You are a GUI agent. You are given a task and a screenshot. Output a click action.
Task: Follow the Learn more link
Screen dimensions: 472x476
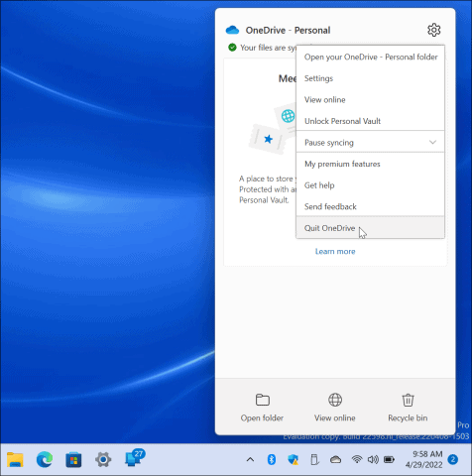point(335,252)
